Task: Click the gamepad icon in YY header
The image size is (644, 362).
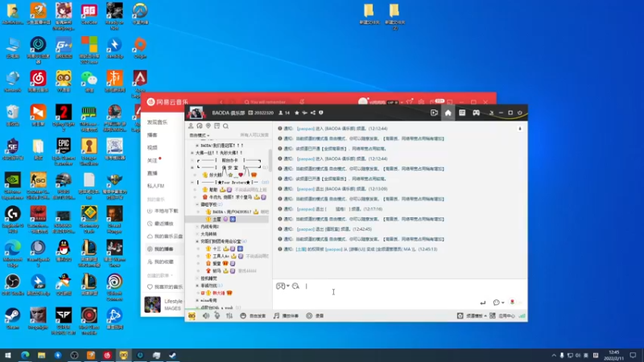Action: coord(476,113)
